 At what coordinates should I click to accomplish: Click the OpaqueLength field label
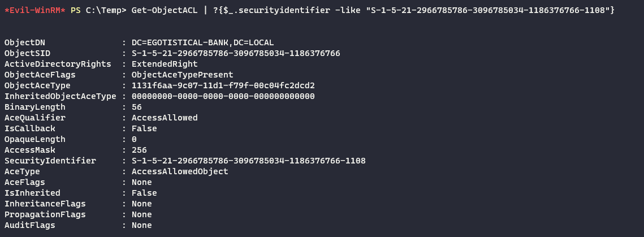click(35, 139)
